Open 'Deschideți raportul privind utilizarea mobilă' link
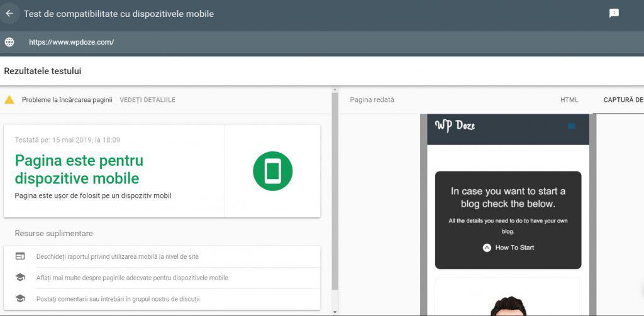644x316 pixels. tap(118, 256)
